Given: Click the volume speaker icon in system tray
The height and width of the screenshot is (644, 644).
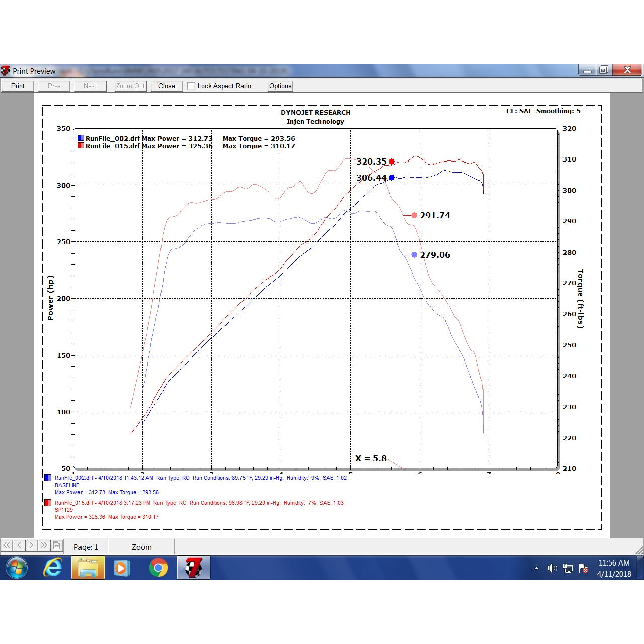Looking at the screenshot, I should (x=552, y=568).
